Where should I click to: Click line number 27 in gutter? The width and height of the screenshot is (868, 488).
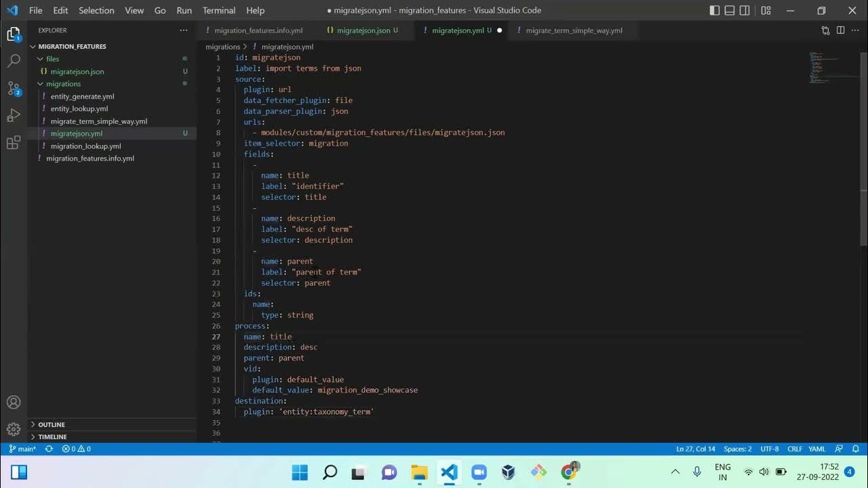[216, 336]
